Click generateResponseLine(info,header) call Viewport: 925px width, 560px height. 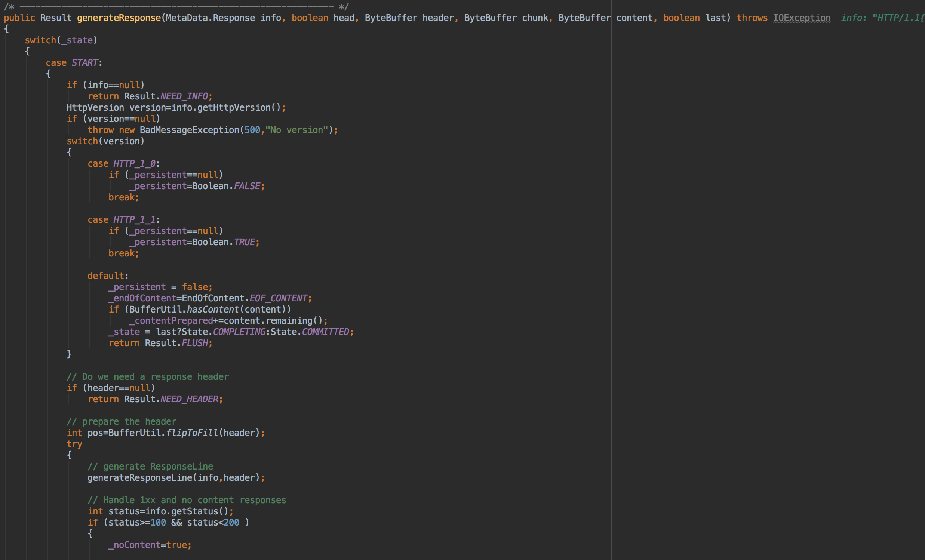173,478
